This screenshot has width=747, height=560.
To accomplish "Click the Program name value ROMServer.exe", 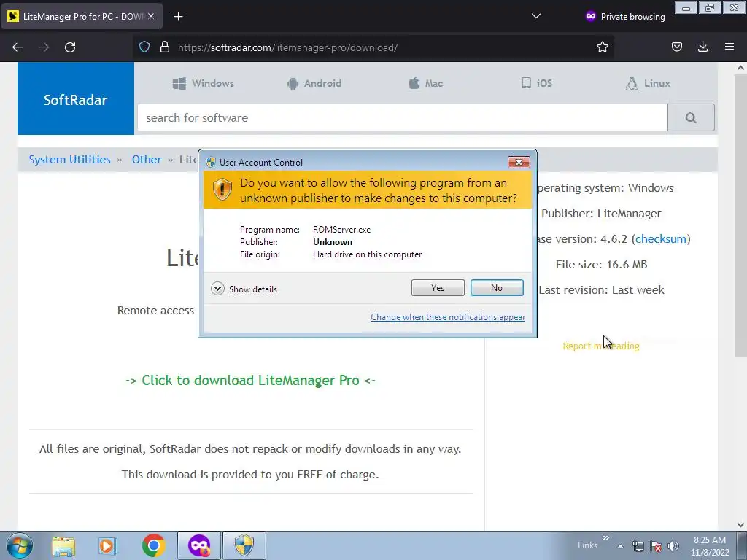I will click(x=341, y=230).
